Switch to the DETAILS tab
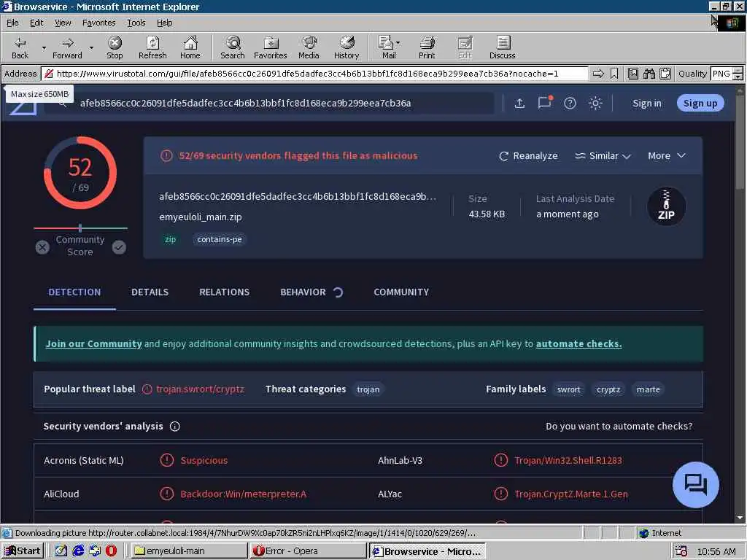The image size is (747, 560). (x=150, y=292)
